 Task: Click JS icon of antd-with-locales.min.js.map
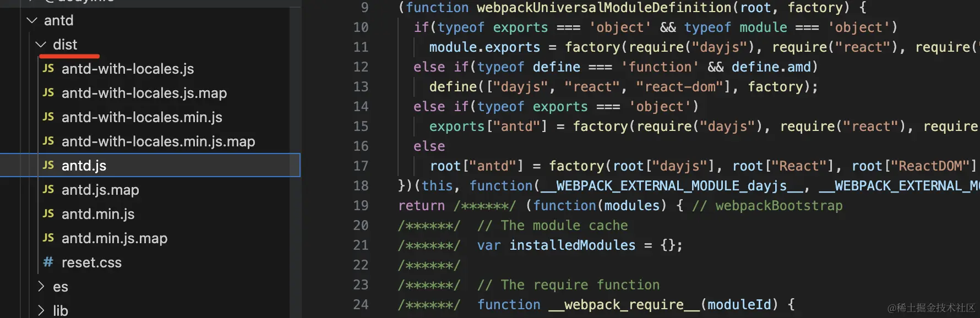pyautogui.click(x=48, y=141)
